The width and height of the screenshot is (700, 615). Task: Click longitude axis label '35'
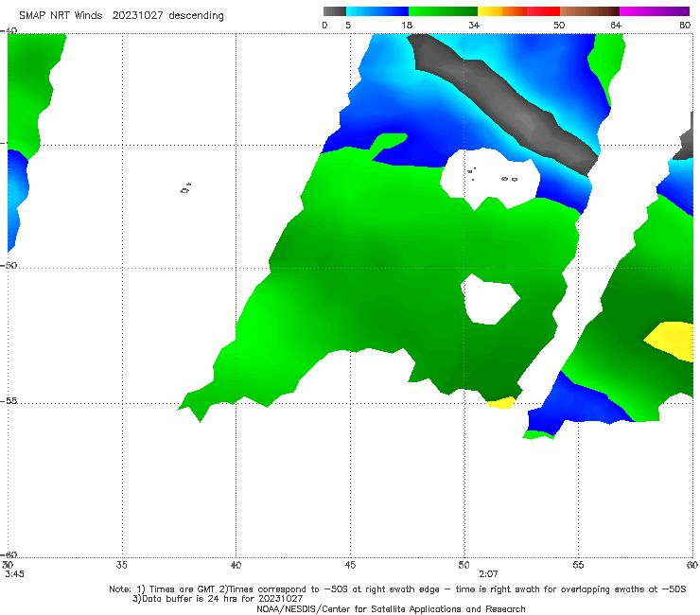point(121,565)
